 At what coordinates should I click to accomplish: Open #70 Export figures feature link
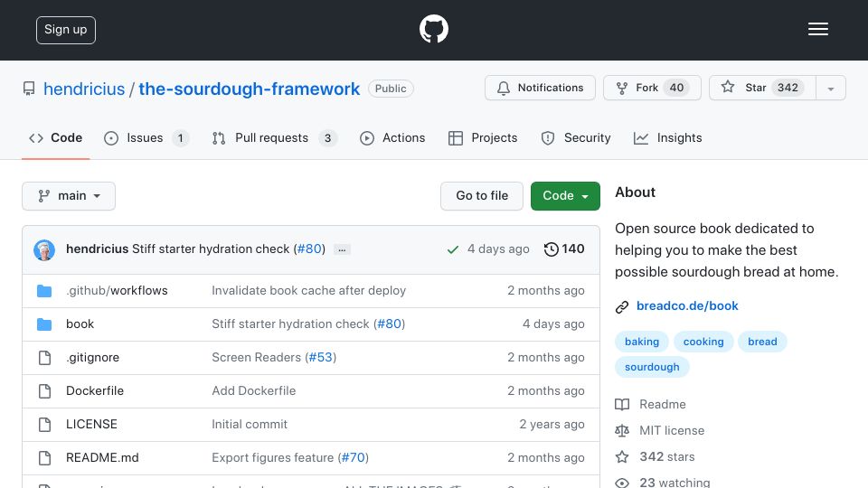pos(354,457)
